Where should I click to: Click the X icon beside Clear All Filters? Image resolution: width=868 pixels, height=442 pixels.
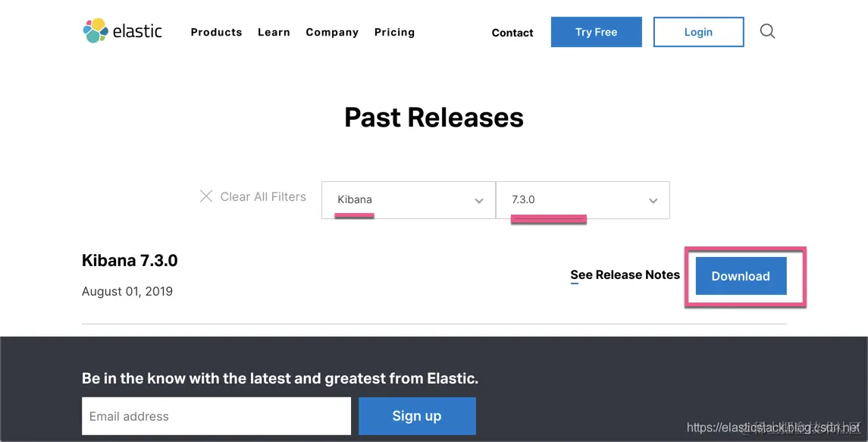tap(206, 196)
